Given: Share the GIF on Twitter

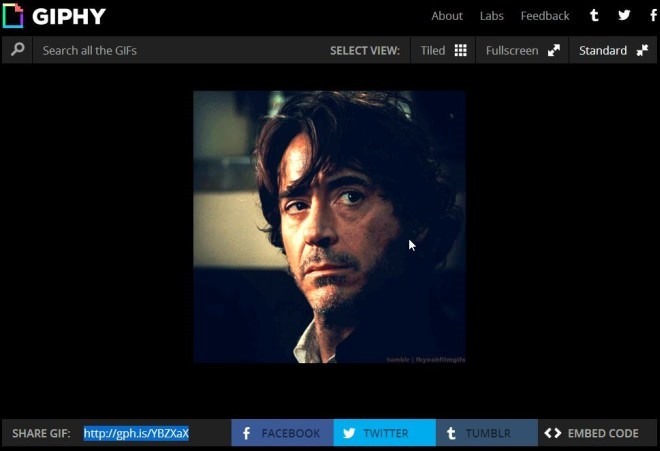Looking at the screenshot, I should (385, 433).
